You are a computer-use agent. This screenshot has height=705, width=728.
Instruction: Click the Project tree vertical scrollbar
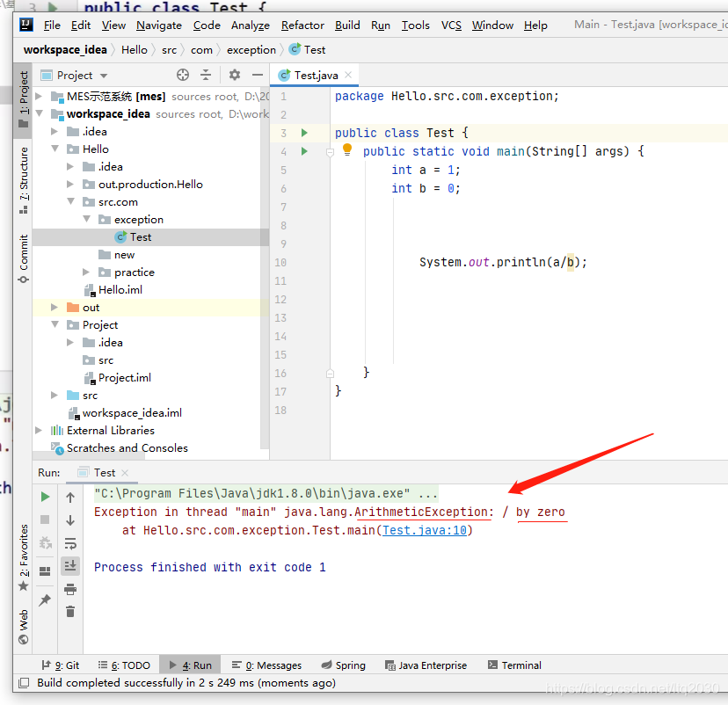265,269
